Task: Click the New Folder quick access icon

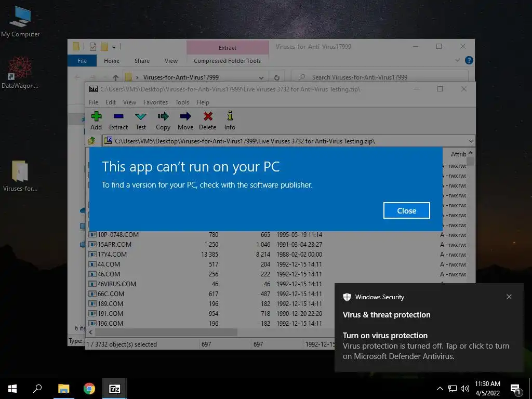Action: pos(104,47)
